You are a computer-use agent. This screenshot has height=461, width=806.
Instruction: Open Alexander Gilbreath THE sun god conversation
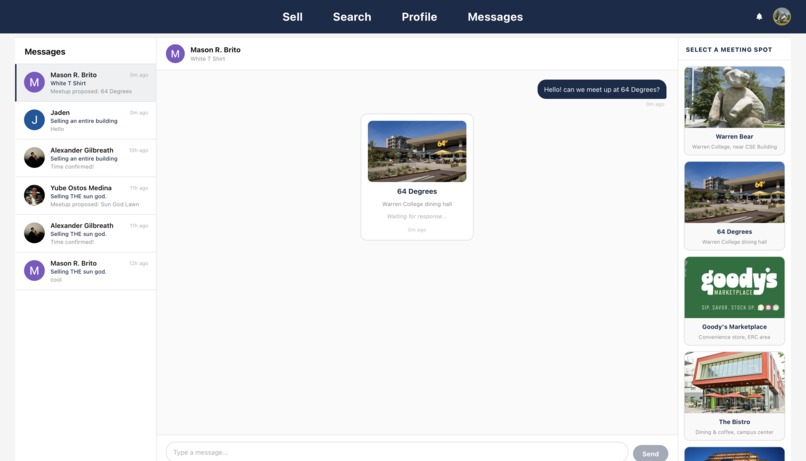click(86, 233)
